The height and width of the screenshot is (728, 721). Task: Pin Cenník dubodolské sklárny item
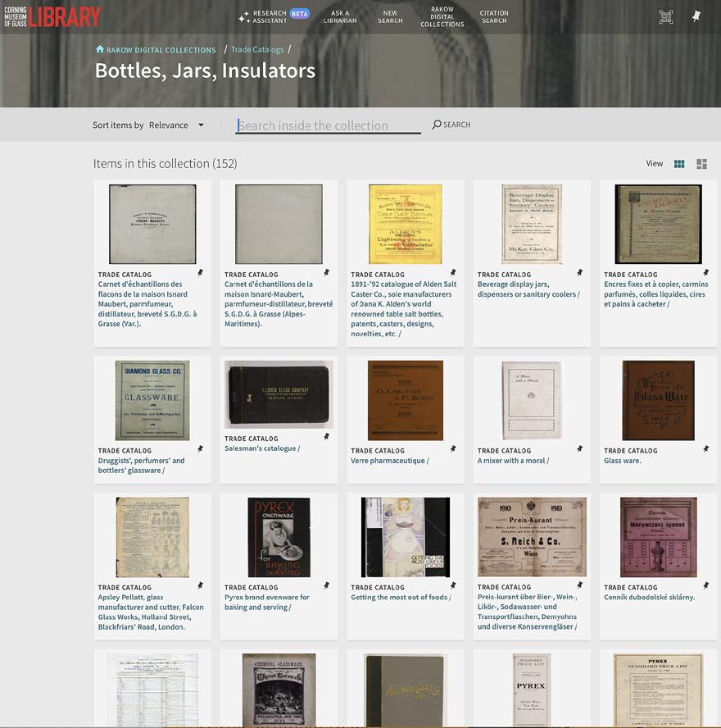coord(705,585)
